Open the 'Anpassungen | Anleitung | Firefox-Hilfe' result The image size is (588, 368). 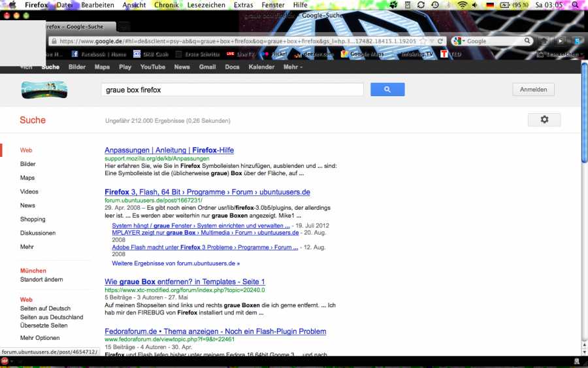(169, 150)
